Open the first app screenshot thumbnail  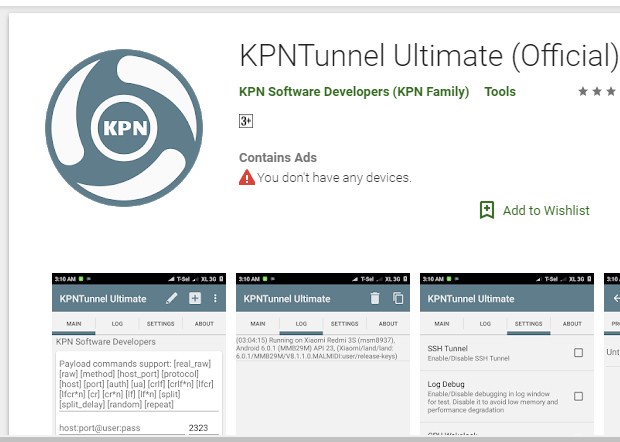(139, 354)
